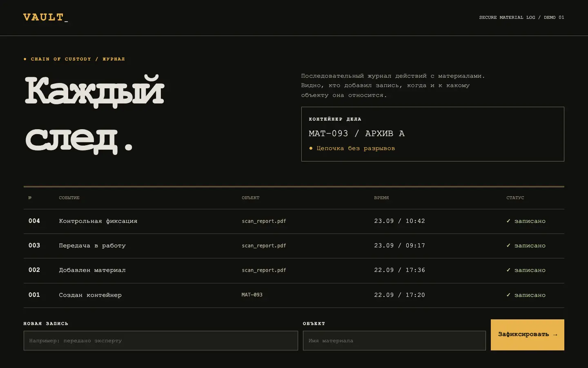Select the Создан контейнер event row

pyautogui.click(x=294, y=295)
